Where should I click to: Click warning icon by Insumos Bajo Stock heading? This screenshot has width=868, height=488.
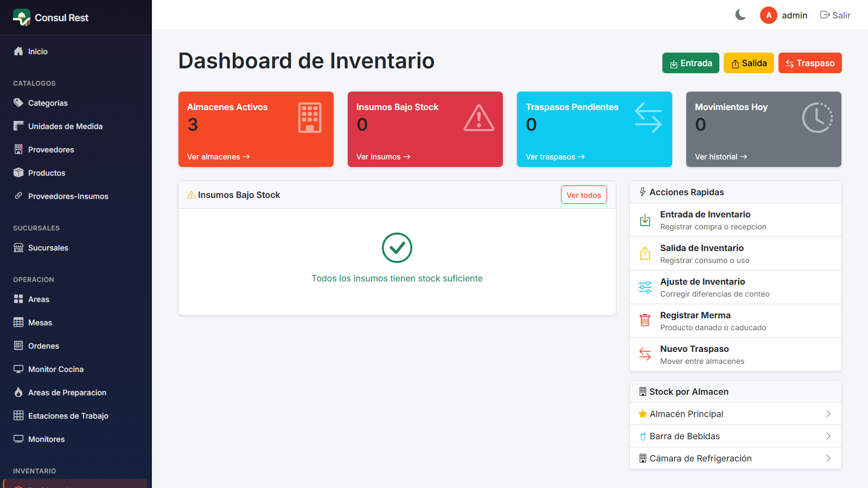point(192,195)
